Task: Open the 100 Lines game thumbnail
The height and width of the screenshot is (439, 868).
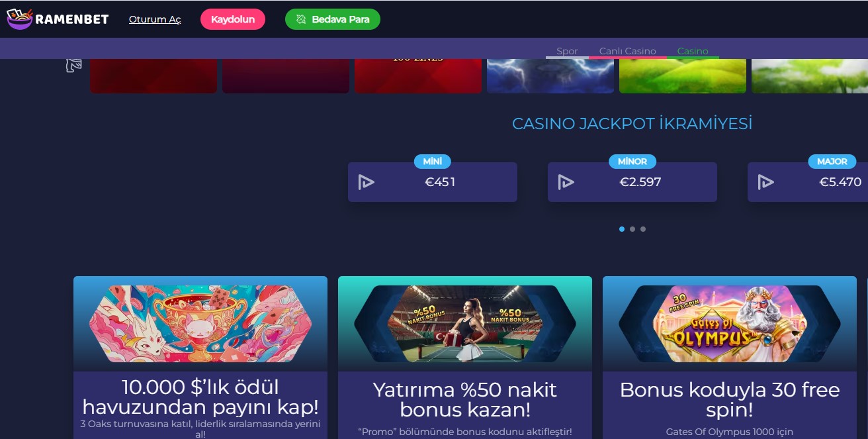Action: point(418,75)
